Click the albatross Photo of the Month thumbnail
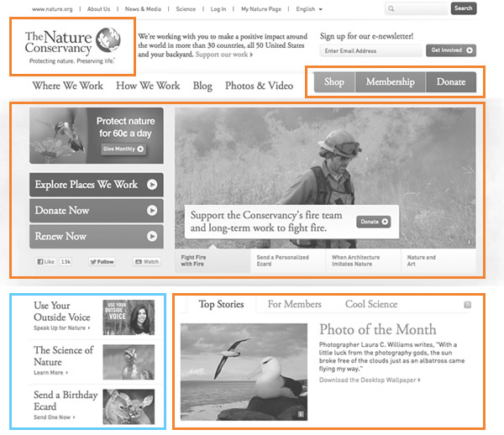 coord(244,370)
